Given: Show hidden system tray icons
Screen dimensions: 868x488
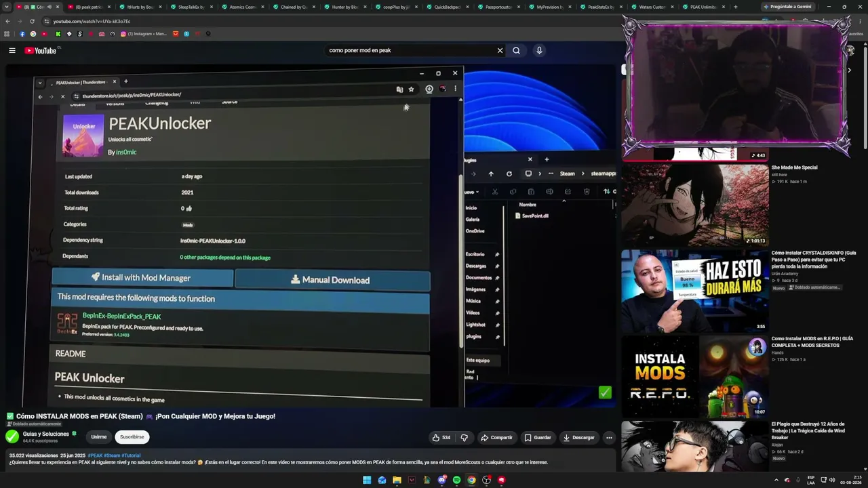Looking at the screenshot, I should (776, 480).
